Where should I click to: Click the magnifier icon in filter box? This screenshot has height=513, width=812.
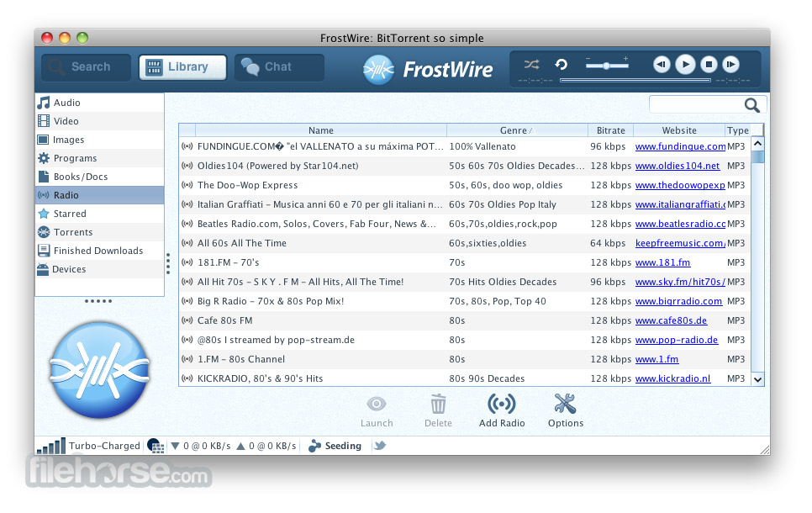(752, 105)
